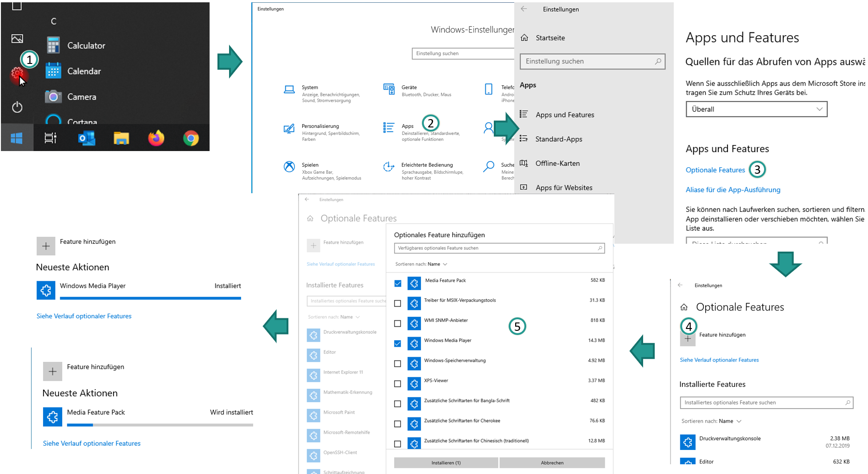Focus Installiertes optionales Feature suchen above Druckverwaltungskonsole 2.38 MB
Viewport: 868px width, 474px height.
pos(766,403)
